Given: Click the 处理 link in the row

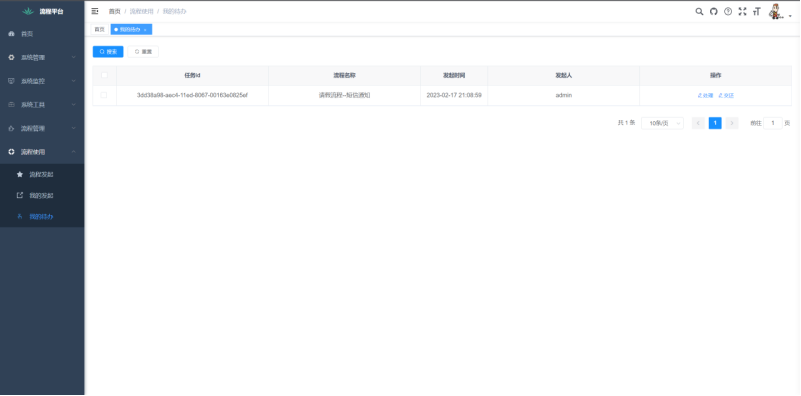Looking at the screenshot, I should point(705,96).
